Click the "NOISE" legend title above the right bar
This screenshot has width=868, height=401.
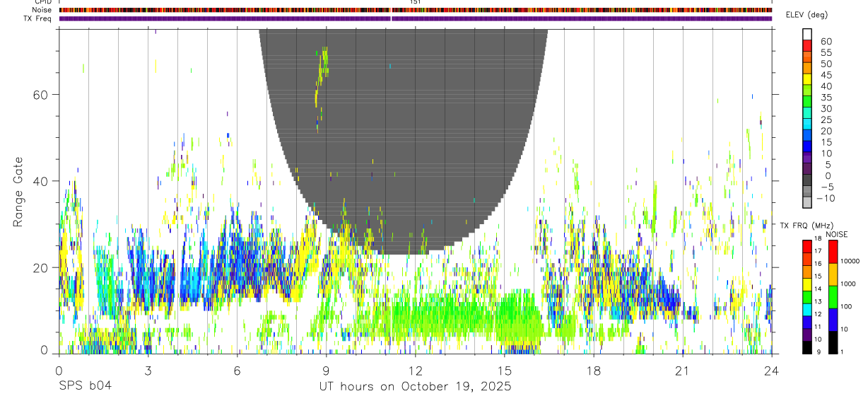[836, 235]
